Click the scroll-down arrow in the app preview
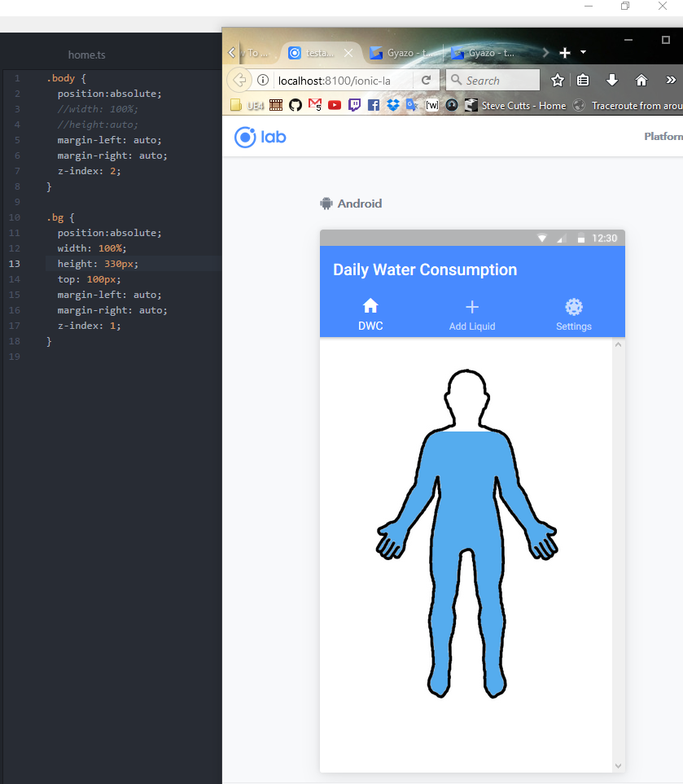 click(618, 765)
